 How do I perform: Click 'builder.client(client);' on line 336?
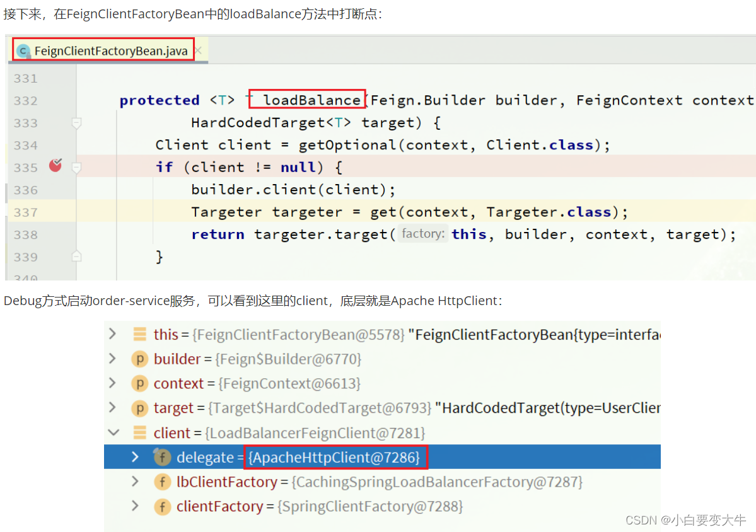(x=293, y=189)
